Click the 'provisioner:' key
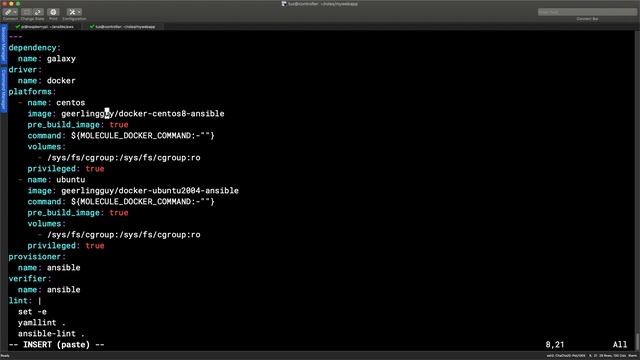This screenshot has height=360, width=640. (37, 257)
